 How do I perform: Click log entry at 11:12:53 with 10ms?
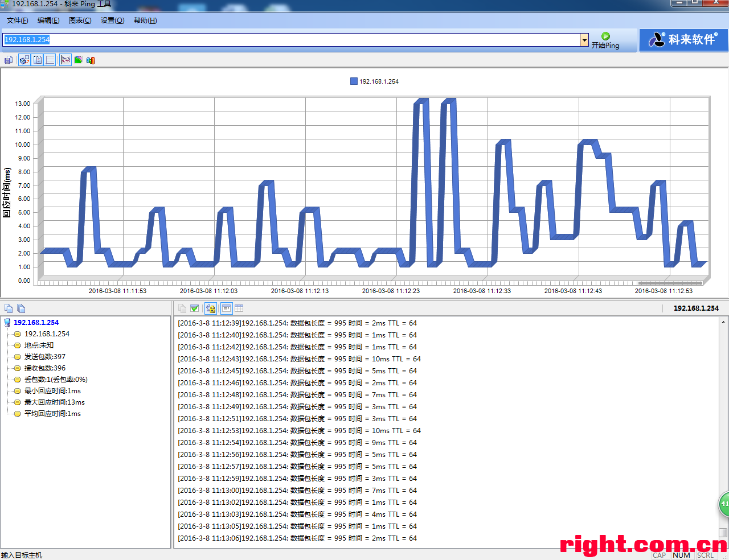300,431
